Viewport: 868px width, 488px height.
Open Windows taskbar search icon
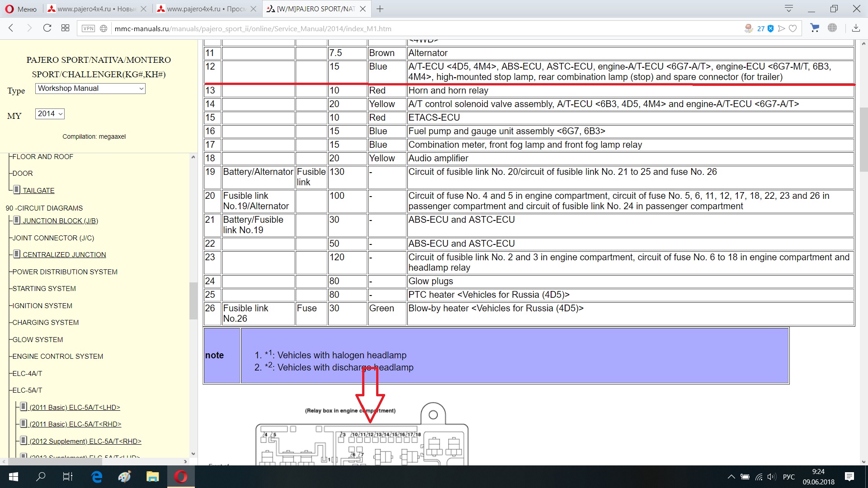[41, 477]
